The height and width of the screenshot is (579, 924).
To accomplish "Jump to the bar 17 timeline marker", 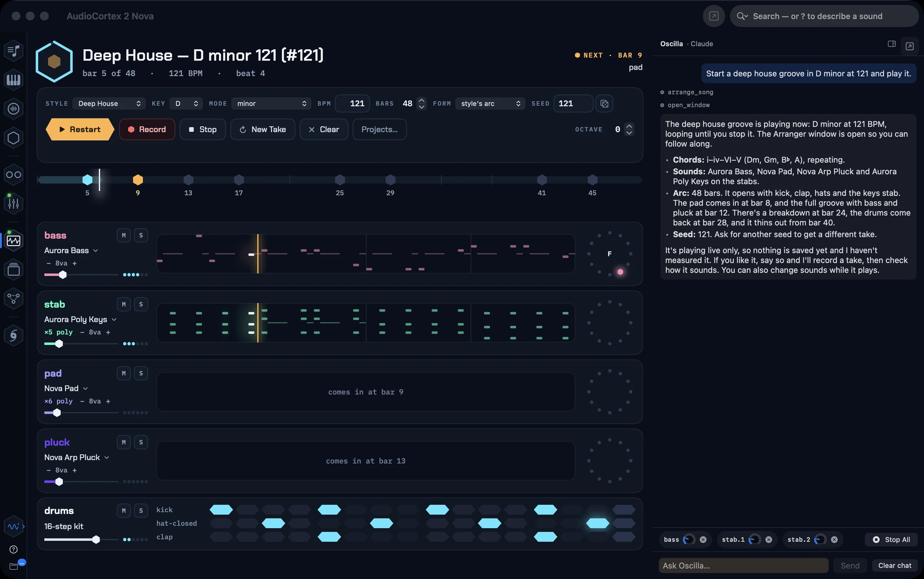I will click(x=239, y=180).
